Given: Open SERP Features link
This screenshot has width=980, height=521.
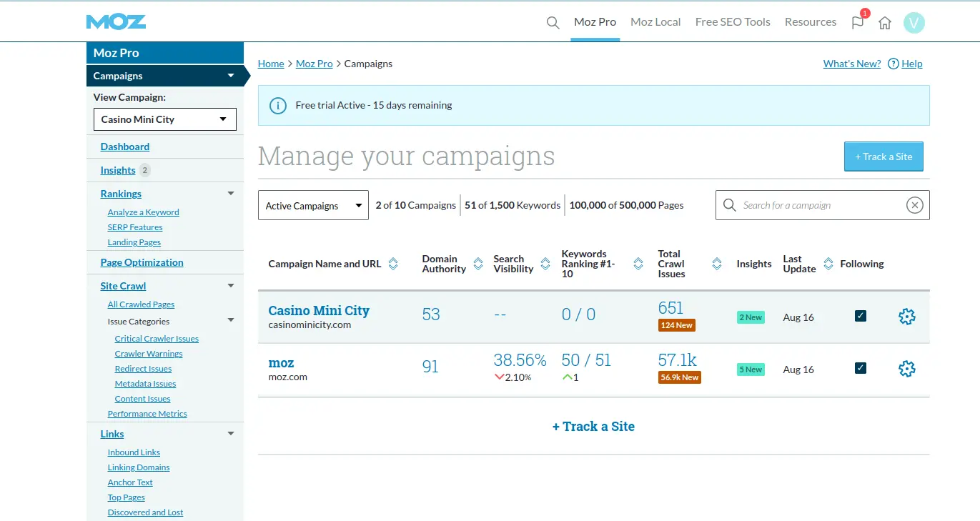Looking at the screenshot, I should 135,227.
